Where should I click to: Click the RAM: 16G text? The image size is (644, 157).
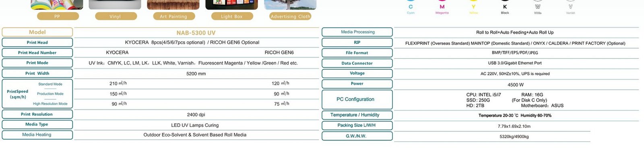coord(532,95)
